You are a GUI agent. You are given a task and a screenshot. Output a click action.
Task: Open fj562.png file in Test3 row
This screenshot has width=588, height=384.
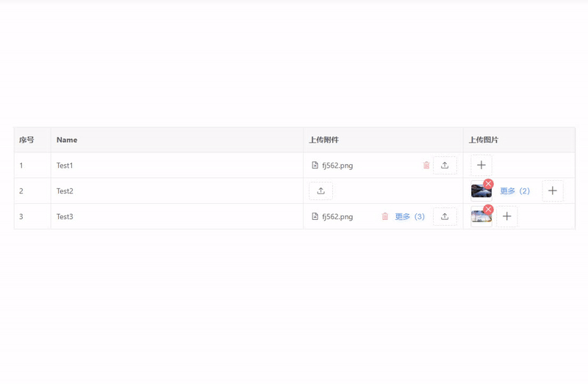(337, 217)
